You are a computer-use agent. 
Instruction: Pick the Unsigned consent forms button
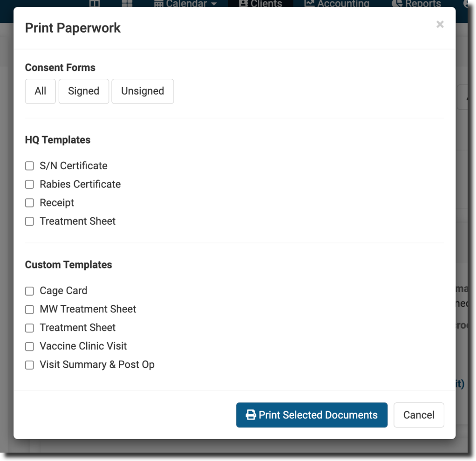coord(143,91)
